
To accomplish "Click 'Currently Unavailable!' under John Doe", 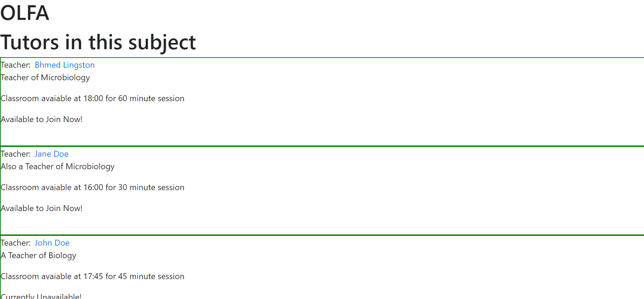I will 41,296.
